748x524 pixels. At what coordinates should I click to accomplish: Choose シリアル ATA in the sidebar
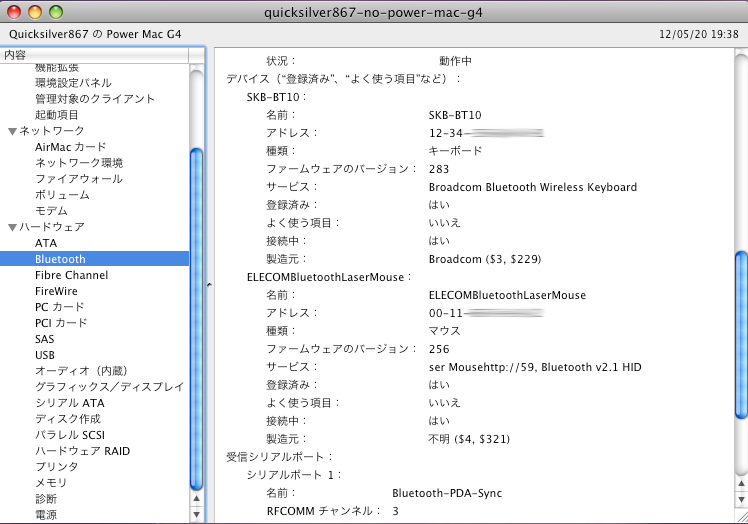(68, 403)
